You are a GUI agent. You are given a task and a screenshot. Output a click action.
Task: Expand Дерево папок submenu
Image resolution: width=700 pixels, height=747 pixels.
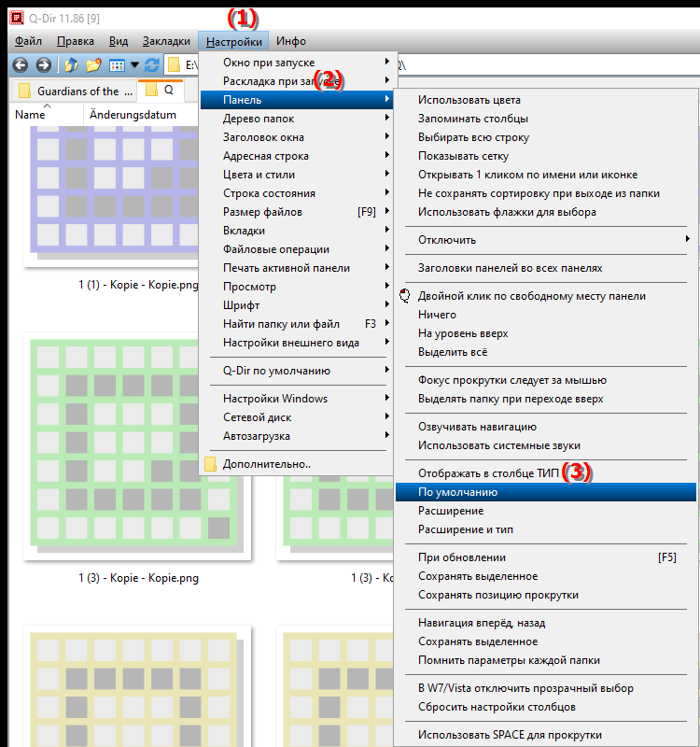click(x=297, y=119)
